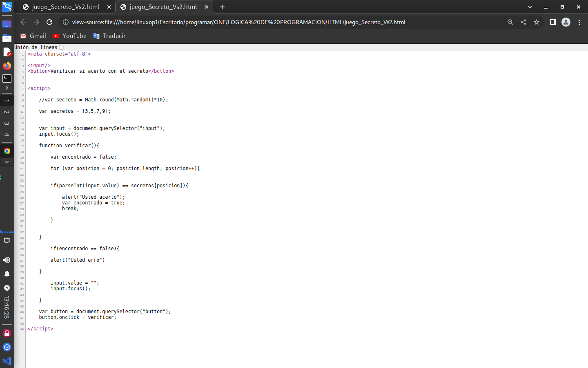Open the volume control in panel
This screenshot has height=368, width=588.
pyautogui.click(x=7, y=260)
